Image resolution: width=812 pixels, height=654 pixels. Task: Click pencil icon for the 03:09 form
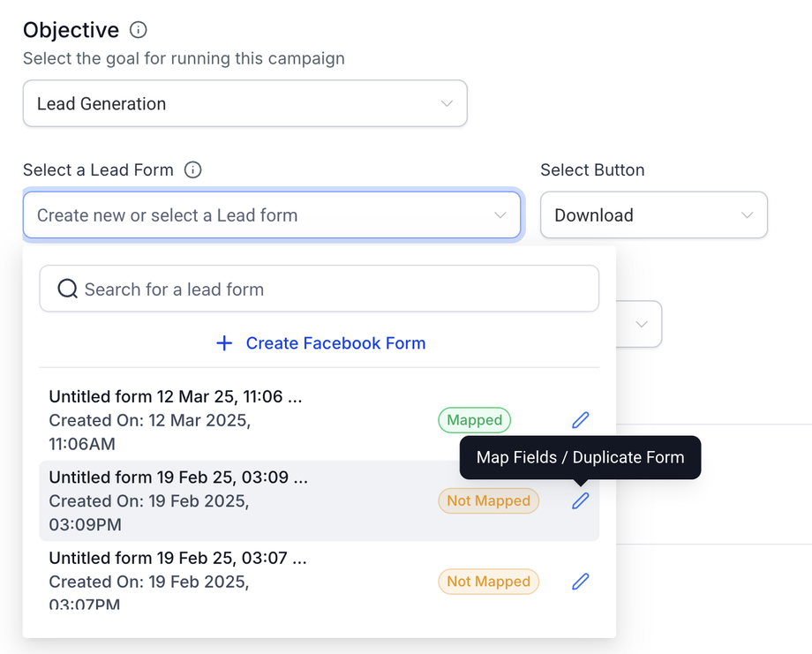point(580,501)
